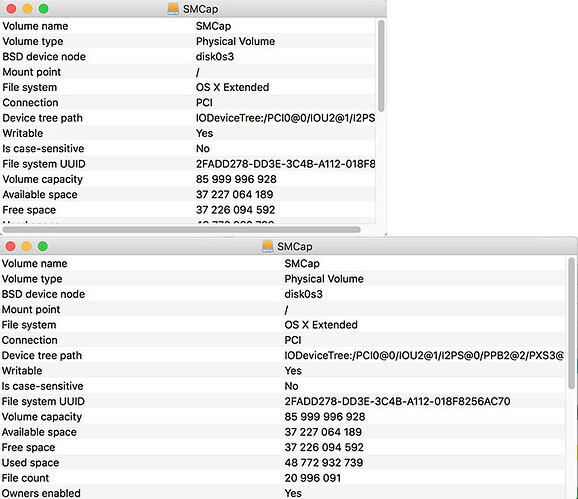Select the Owners enabled row

pyautogui.click(x=283, y=493)
